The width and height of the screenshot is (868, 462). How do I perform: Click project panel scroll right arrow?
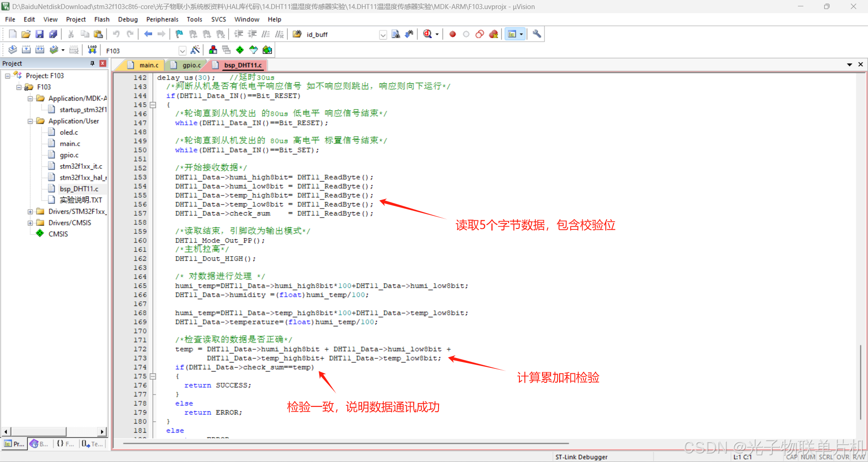102,432
